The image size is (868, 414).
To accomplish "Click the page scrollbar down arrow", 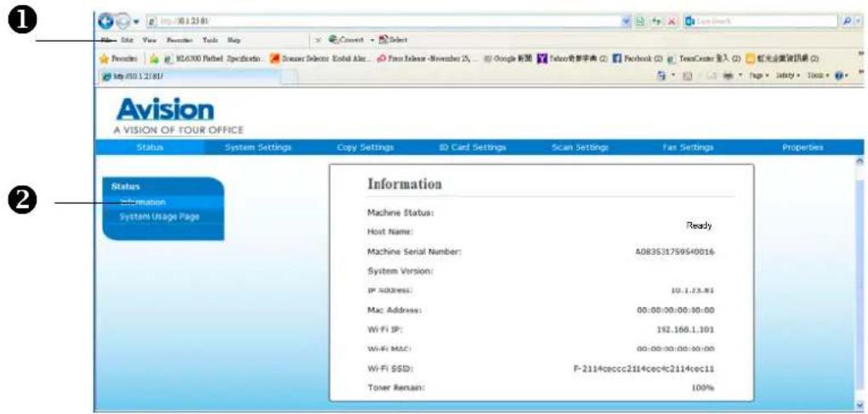I will tap(859, 405).
